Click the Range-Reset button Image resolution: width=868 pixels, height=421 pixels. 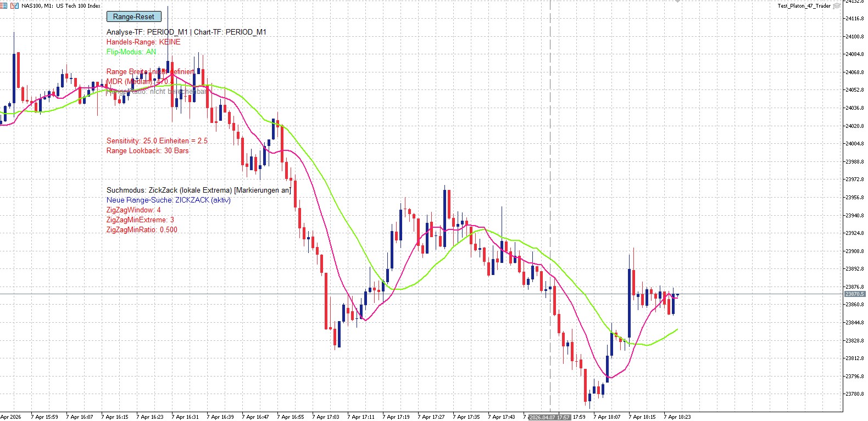pos(133,16)
